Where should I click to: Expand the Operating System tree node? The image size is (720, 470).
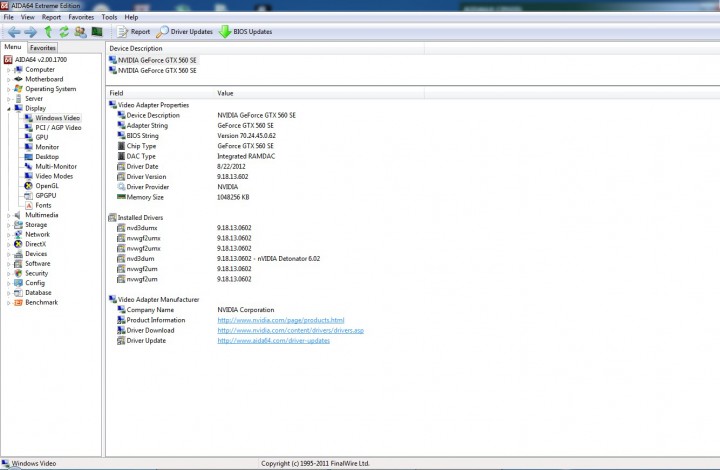(8, 89)
